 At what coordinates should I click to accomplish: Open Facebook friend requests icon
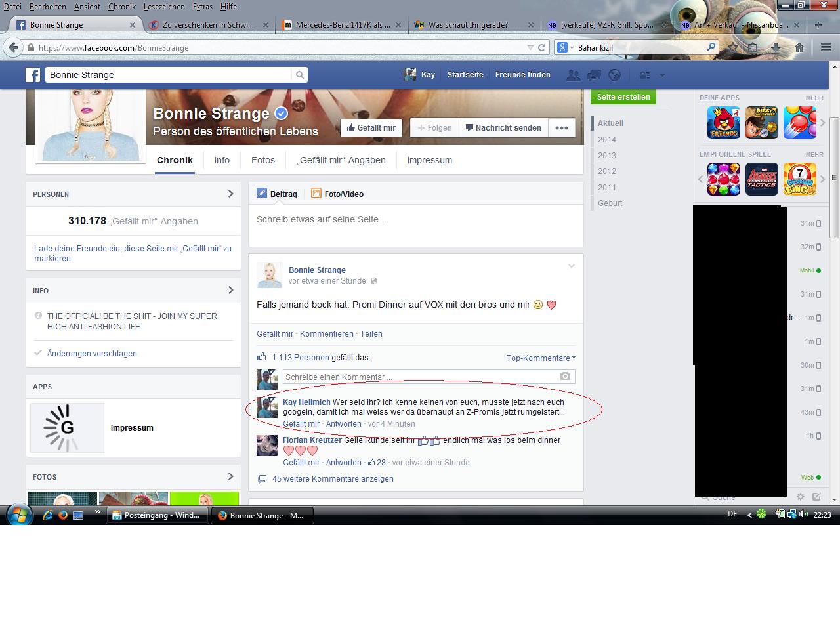pos(573,75)
